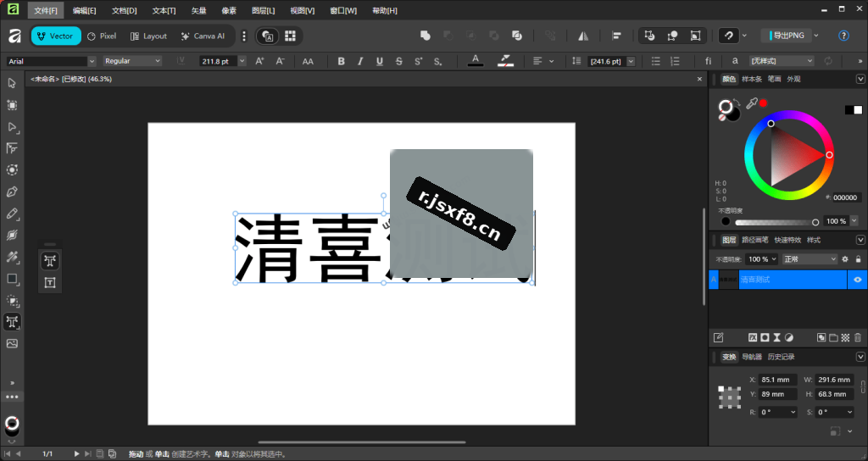
Task: Open the 视图[V] menu
Action: pos(303,10)
